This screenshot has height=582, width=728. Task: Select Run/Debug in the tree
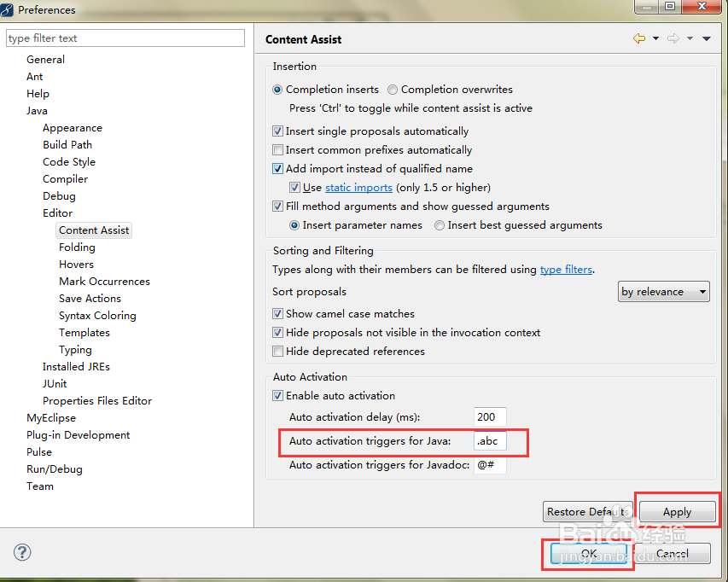(55, 469)
